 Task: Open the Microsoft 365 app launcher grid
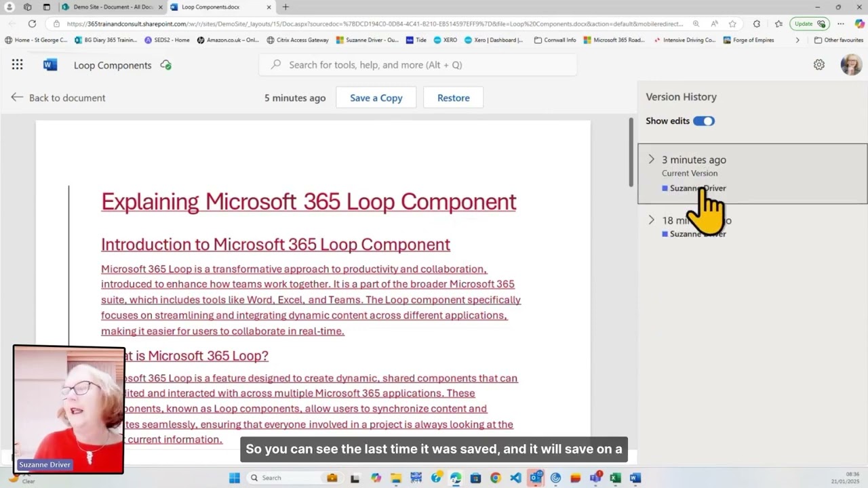[17, 65]
